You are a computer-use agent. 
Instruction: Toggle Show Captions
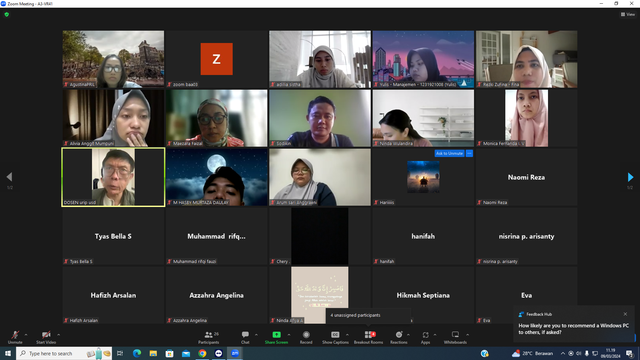335,337
